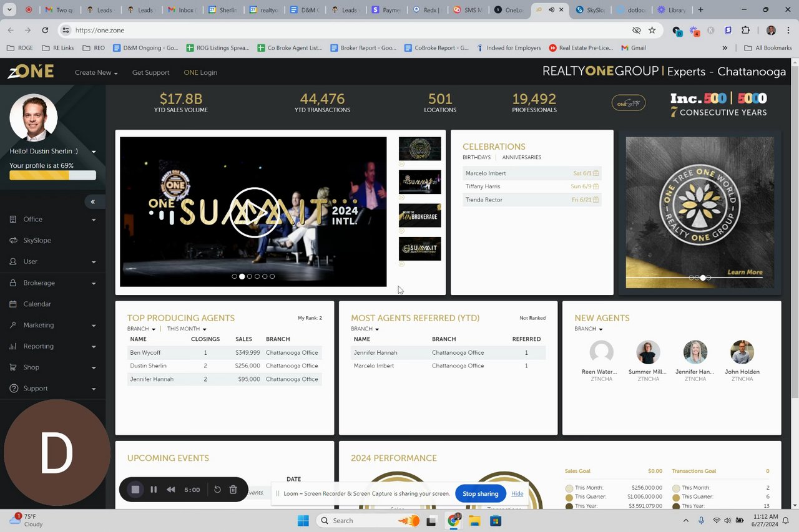Play the ONE Summit video
Screen dimensions: 799x532
(x=254, y=212)
